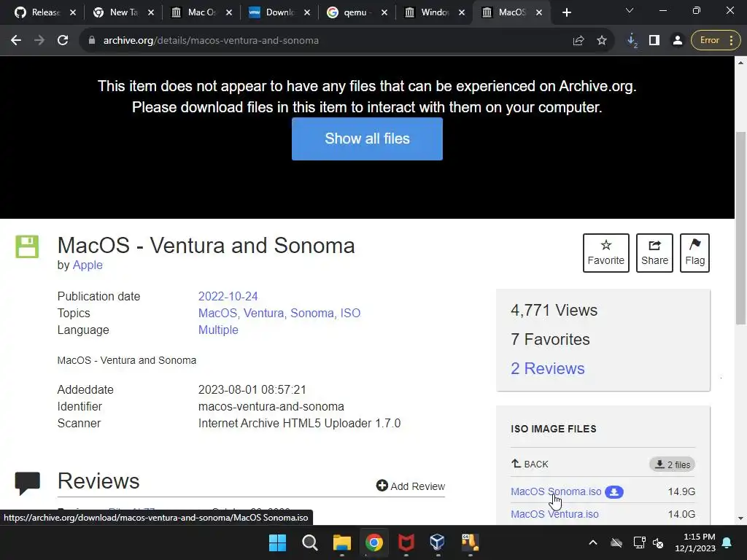Screen dimensions: 747x560
Task: Click the 4,771 Views text
Action: [554, 311]
